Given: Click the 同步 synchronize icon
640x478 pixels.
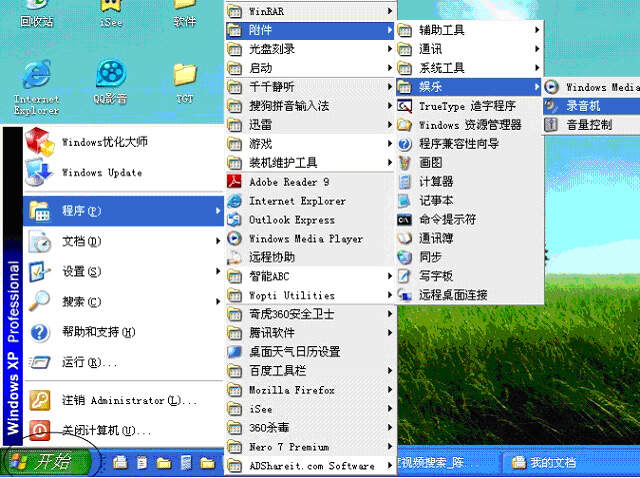Looking at the screenshot, I should (404, 257).
